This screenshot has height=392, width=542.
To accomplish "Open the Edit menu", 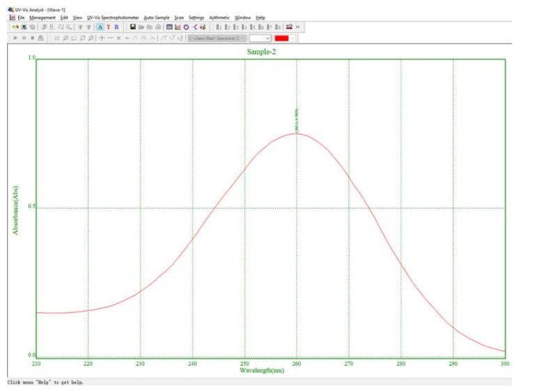I will 64,17.
